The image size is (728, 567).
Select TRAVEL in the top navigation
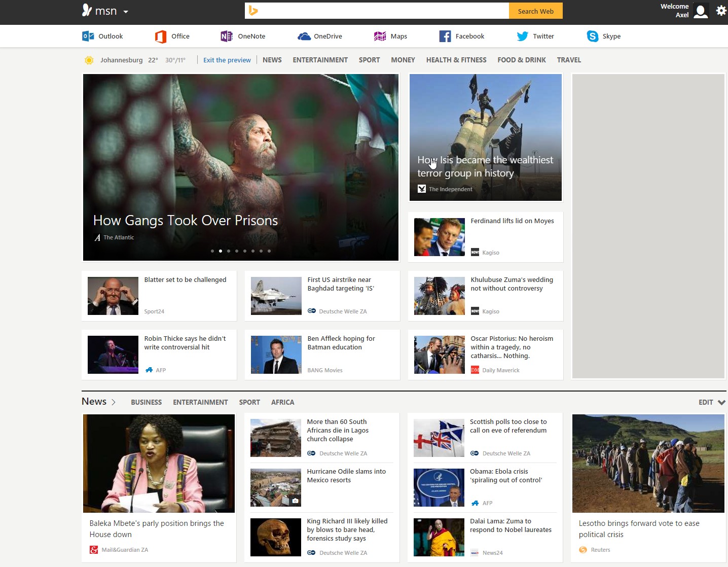569,60
